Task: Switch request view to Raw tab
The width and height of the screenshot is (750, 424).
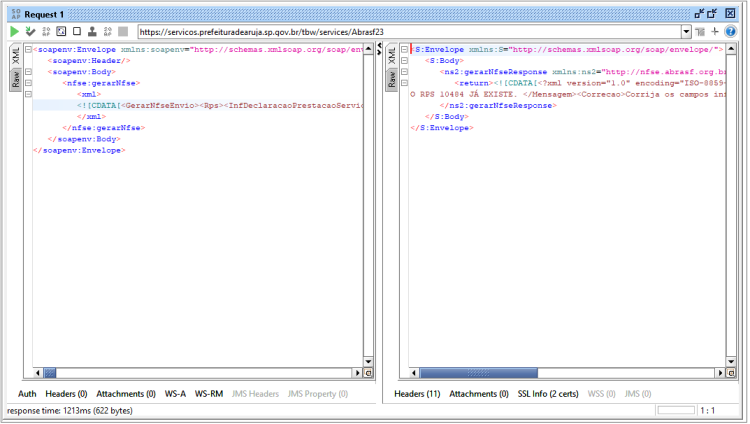Action: click(16, 79)
